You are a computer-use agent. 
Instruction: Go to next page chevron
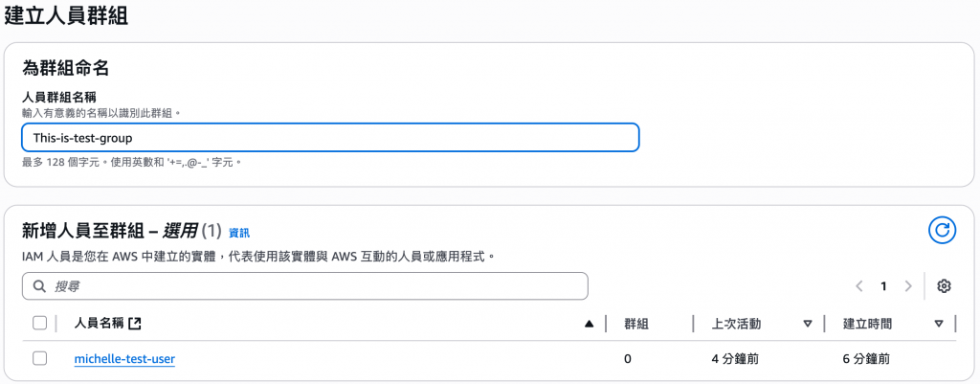907,286
